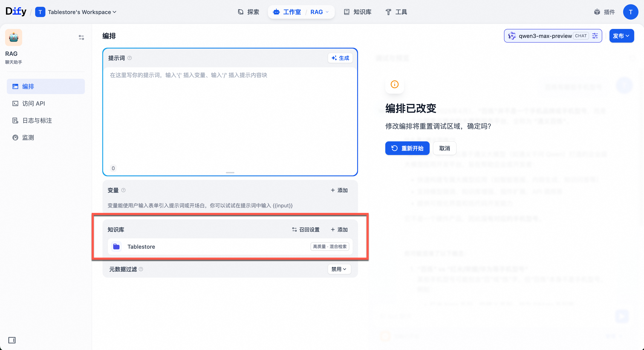
Task: Open the metadata filter Disabled dropdown
Action: click(x=339, y=269)
